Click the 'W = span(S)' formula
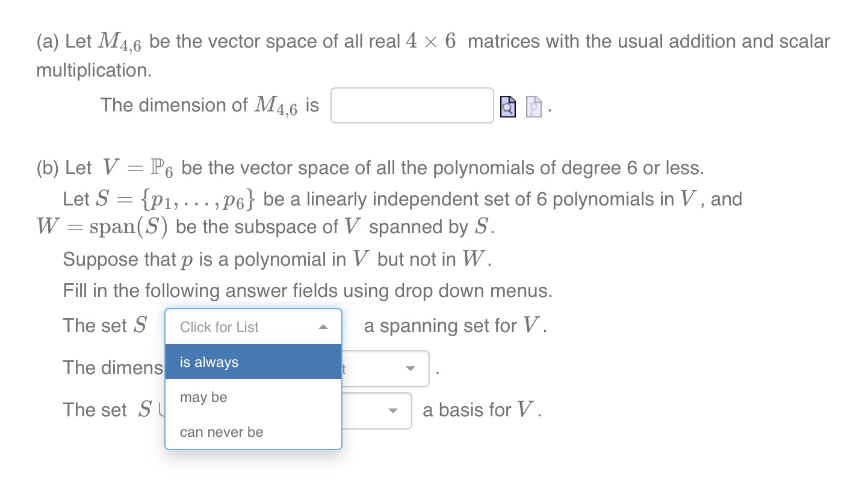 [x=104, y=227]
